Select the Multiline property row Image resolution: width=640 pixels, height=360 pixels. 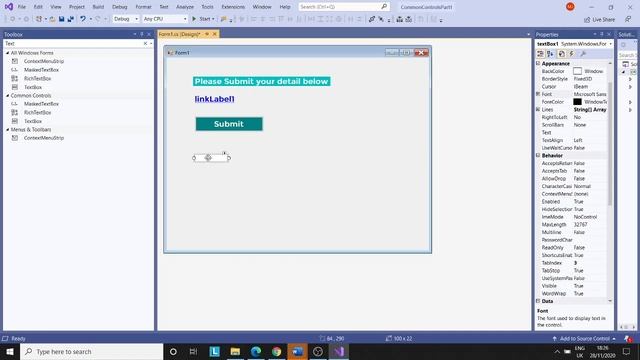[572, 232]
